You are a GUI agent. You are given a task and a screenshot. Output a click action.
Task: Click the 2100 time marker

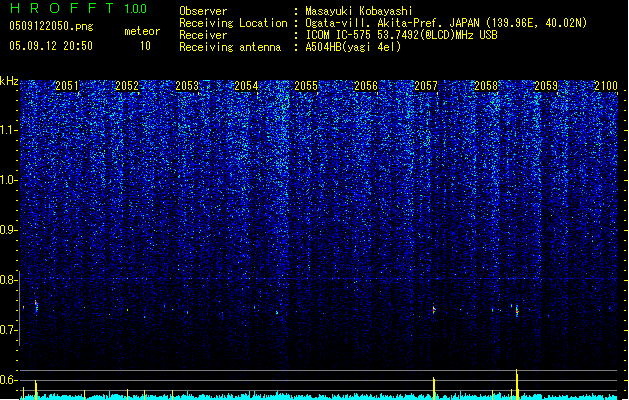[606, 86]
